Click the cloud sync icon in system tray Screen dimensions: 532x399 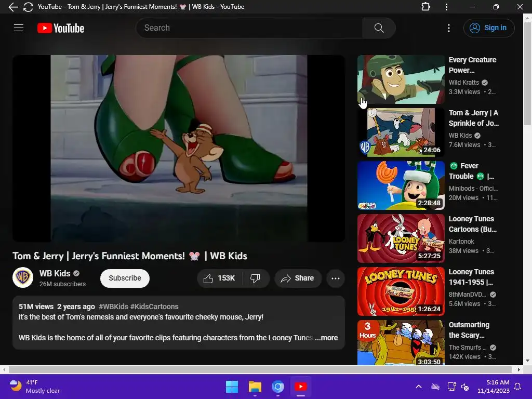435,387
